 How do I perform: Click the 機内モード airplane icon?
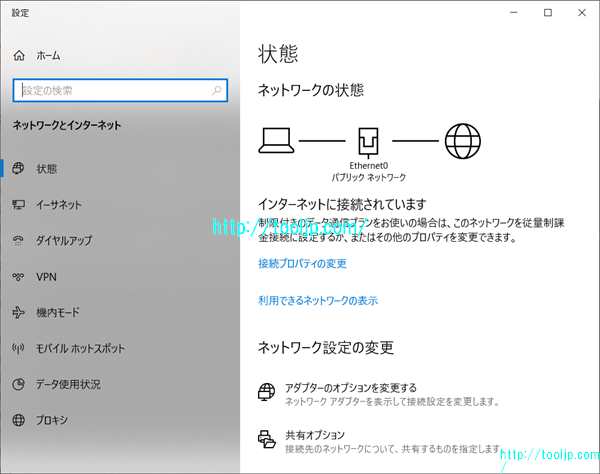point(18,313)
